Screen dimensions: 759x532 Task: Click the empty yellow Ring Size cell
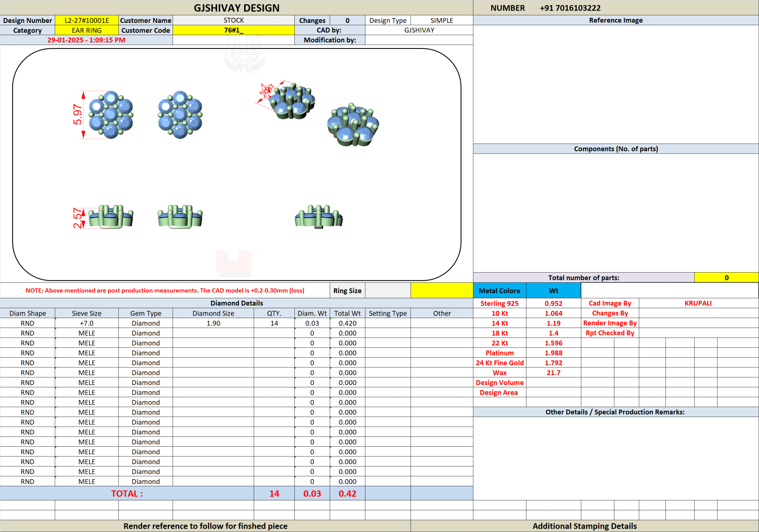coord(442,291)
